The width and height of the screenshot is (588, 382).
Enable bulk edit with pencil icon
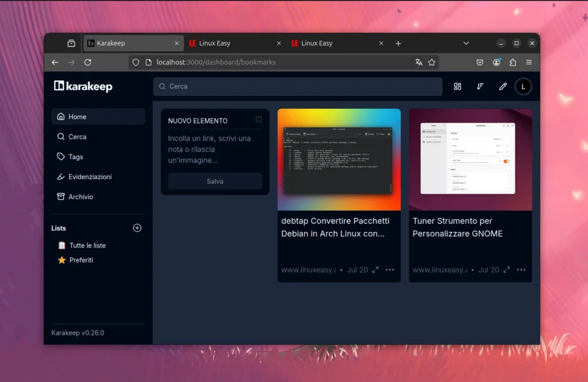503,86
